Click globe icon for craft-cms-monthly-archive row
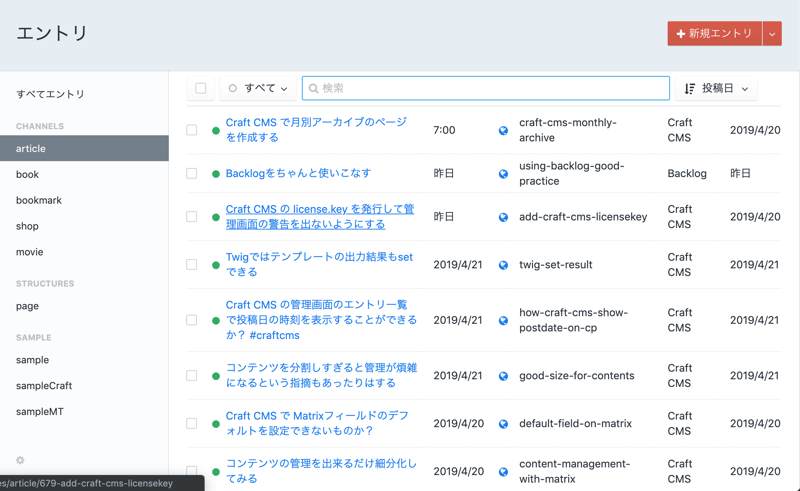Image resolution: width=800 pixels, height=491 pixels. pyautogui.click(x=503, y=130)
